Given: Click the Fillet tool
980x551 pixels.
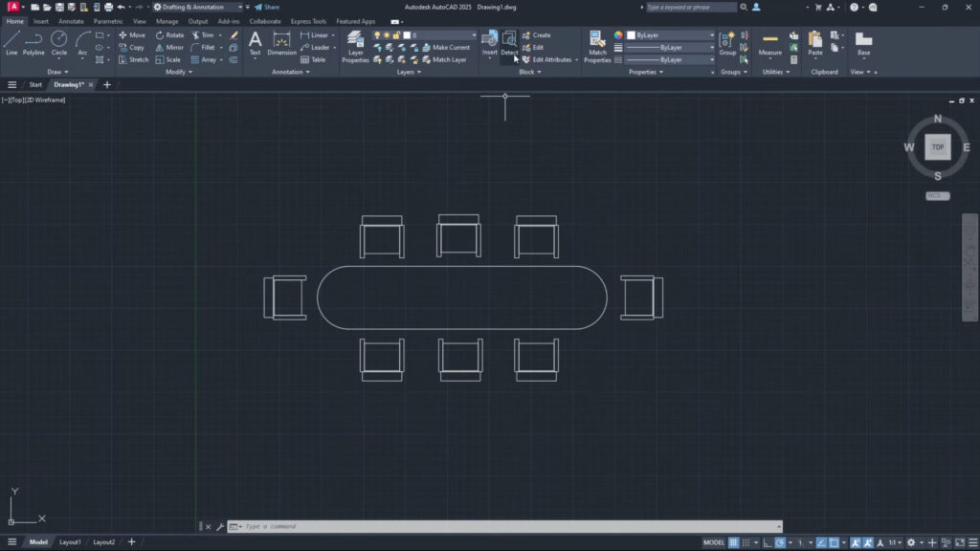Looking at the screenshot, I should coord(203,48).
